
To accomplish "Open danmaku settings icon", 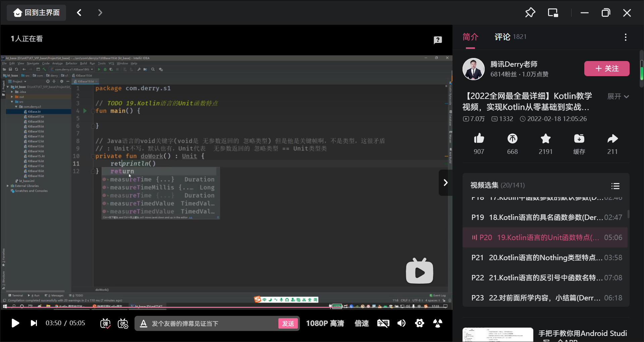I will [123, 323].
